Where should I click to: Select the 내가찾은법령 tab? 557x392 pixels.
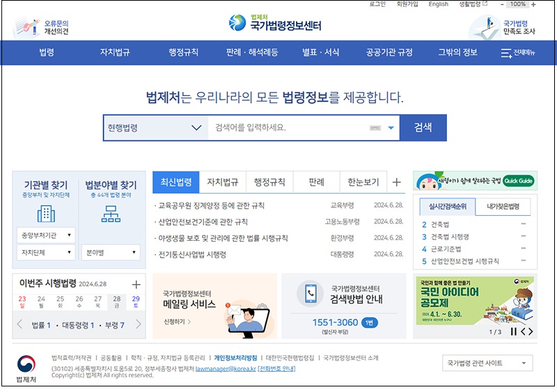tap(503, 207)
